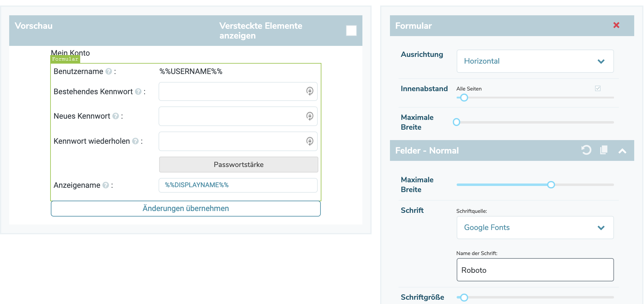Open the Schriftquelle Google Fonts dropdown
644x304 pixels.
coord(535,228)
